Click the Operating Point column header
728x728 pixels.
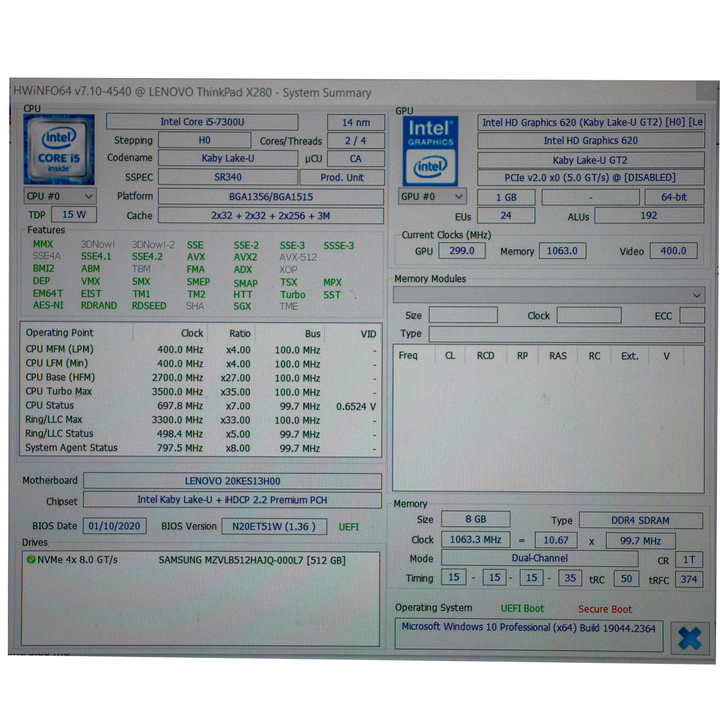pos(77,333)
